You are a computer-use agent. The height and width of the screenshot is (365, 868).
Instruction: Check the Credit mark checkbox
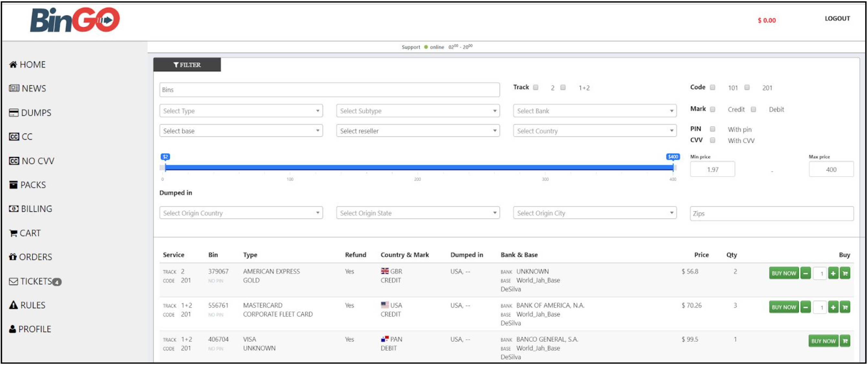[713, 110]
